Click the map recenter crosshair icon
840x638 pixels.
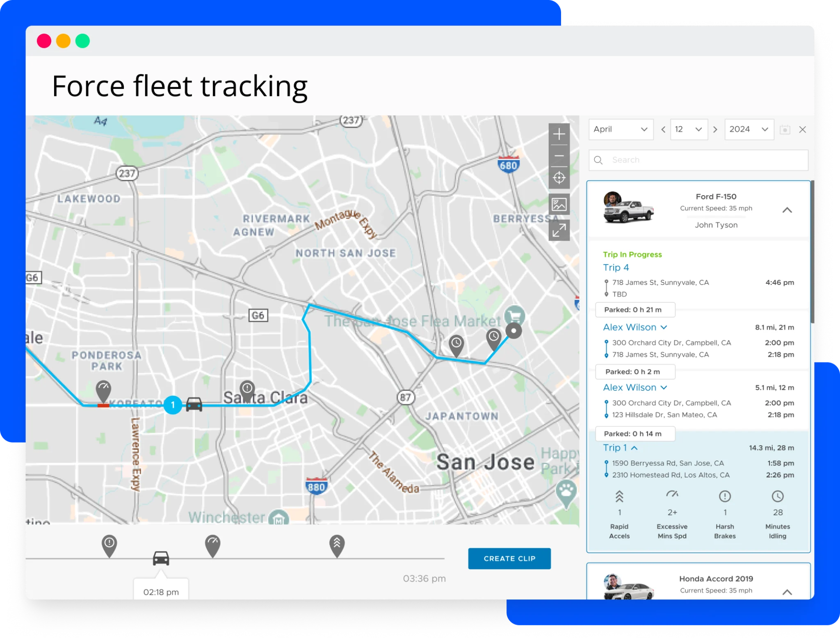559,178
